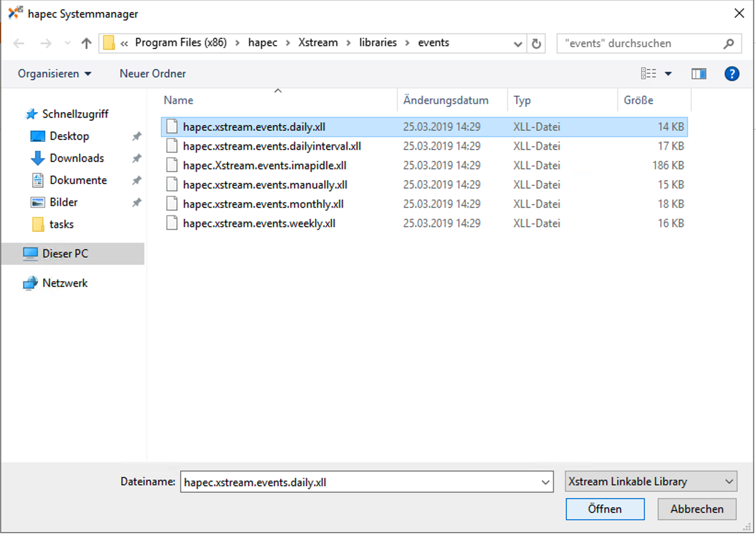756x535 pixels.
Task: Open the Organisieren menu
Action: pyautogui.click(x=54, y=74)
